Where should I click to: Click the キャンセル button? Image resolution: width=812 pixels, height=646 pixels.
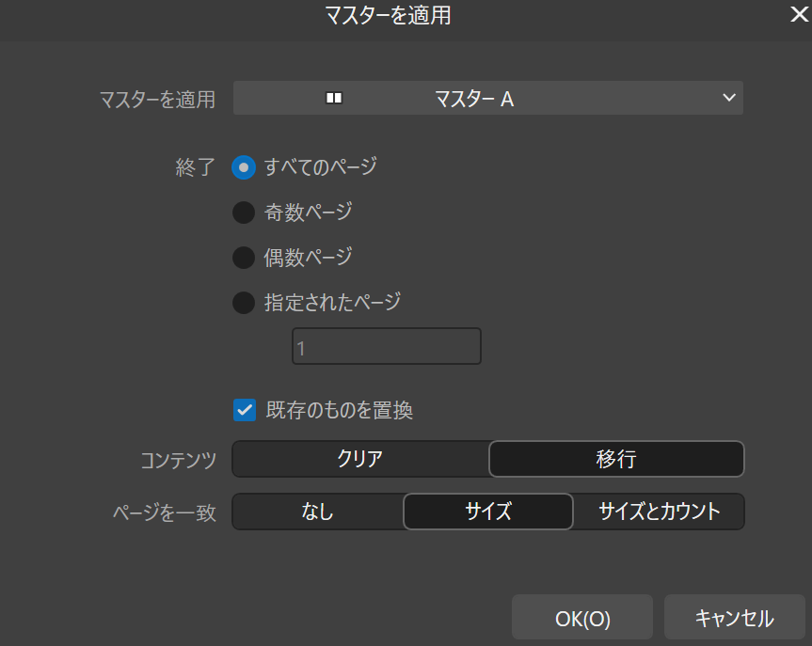734,618
